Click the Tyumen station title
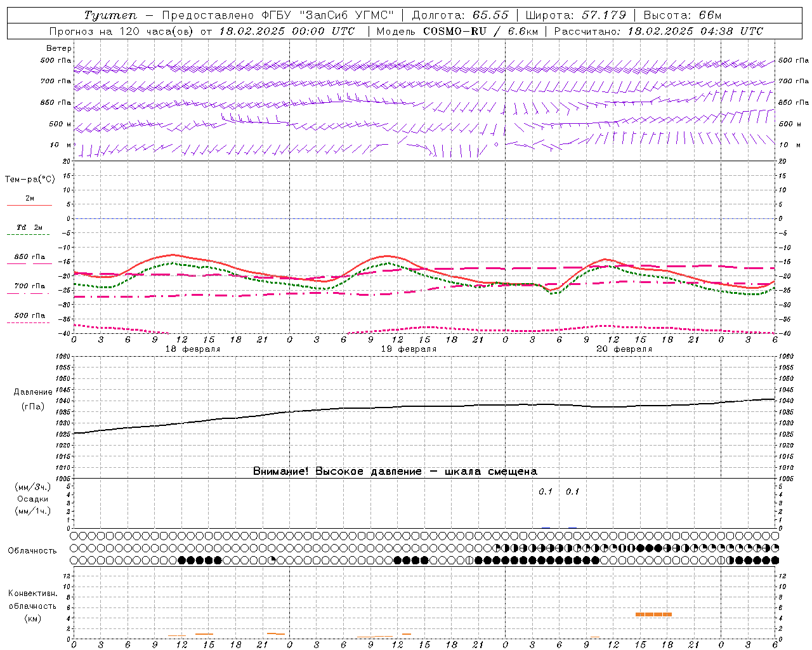 pos(110,15)
